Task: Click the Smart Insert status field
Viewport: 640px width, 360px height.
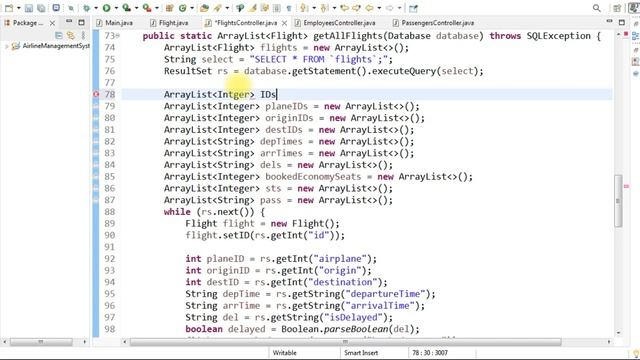Action: (x=361, y=353)
